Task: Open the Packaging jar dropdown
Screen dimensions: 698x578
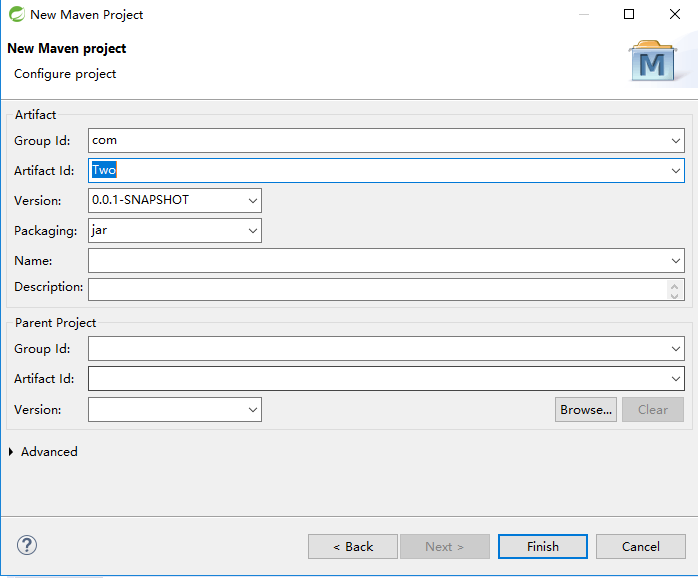Action: [252, 231]
